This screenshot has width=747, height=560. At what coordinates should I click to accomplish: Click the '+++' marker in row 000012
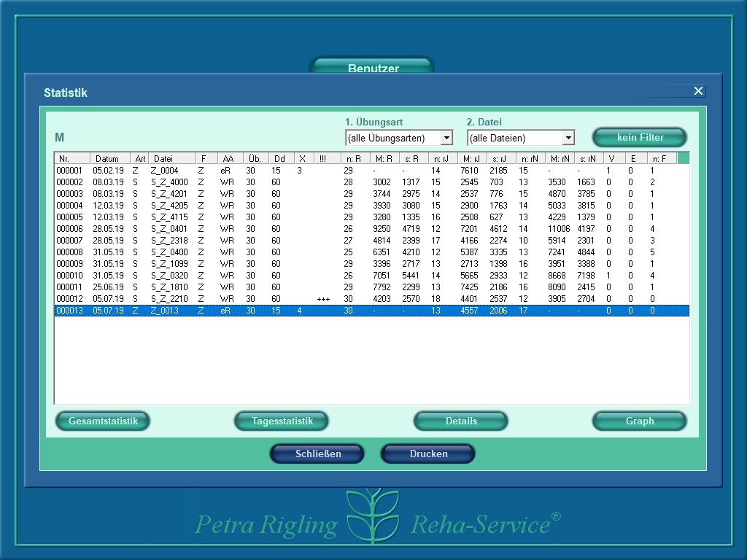pyautogui.click(x=323, y=299)
